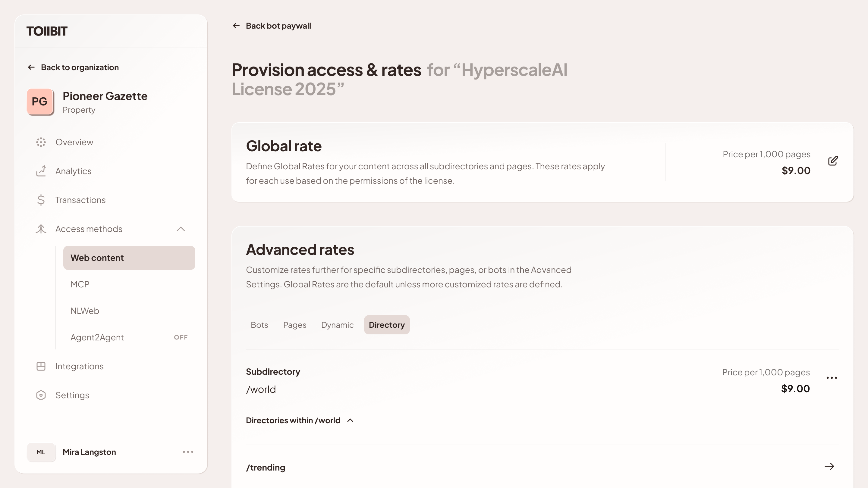Viewport: 868px width, 488px height.
Task: Select the Analytics icon
Action: pos(41,171)
